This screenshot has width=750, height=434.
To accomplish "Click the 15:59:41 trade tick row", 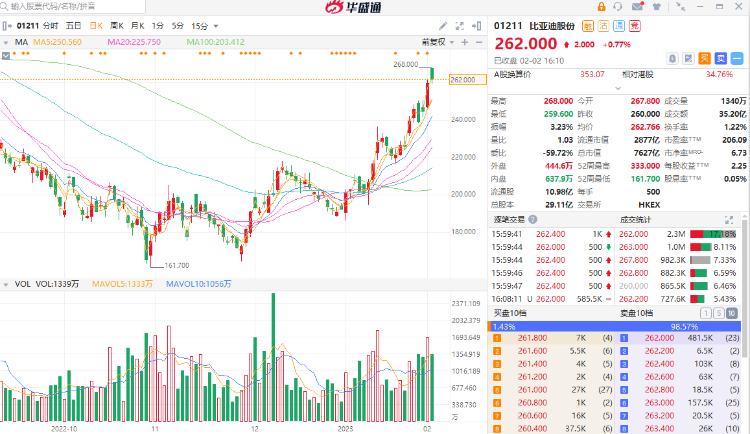I will (x=551, y=234).
